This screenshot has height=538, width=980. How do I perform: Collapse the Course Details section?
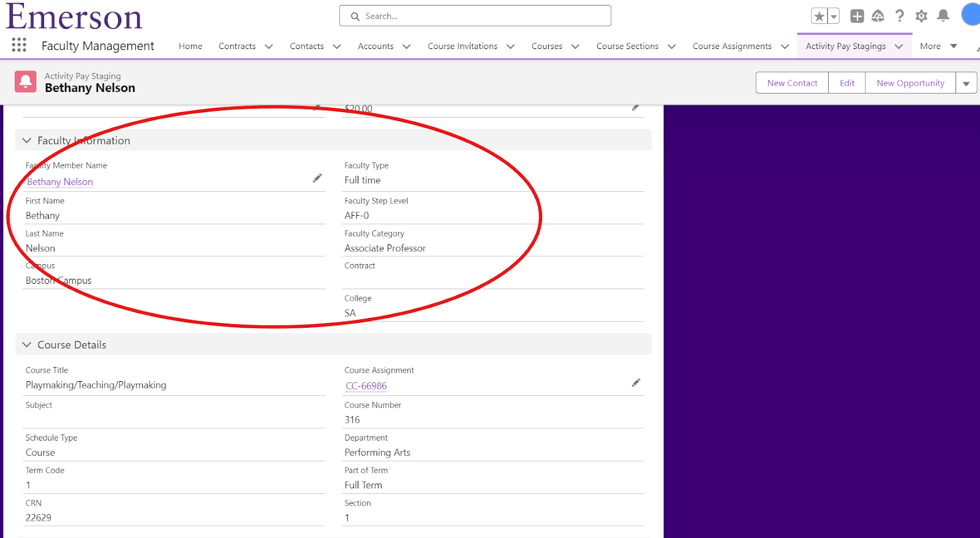click(x=26, y=345)
